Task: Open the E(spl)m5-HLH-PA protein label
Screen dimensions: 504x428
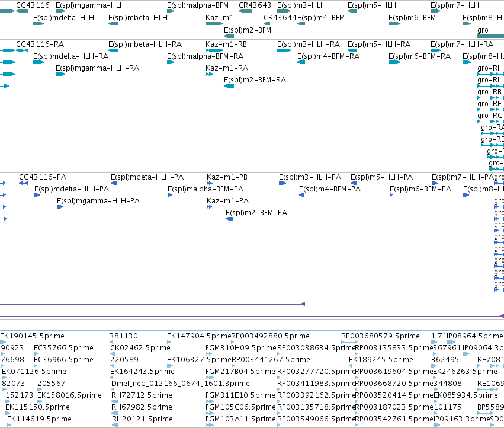Action: (x=381, y=177)
